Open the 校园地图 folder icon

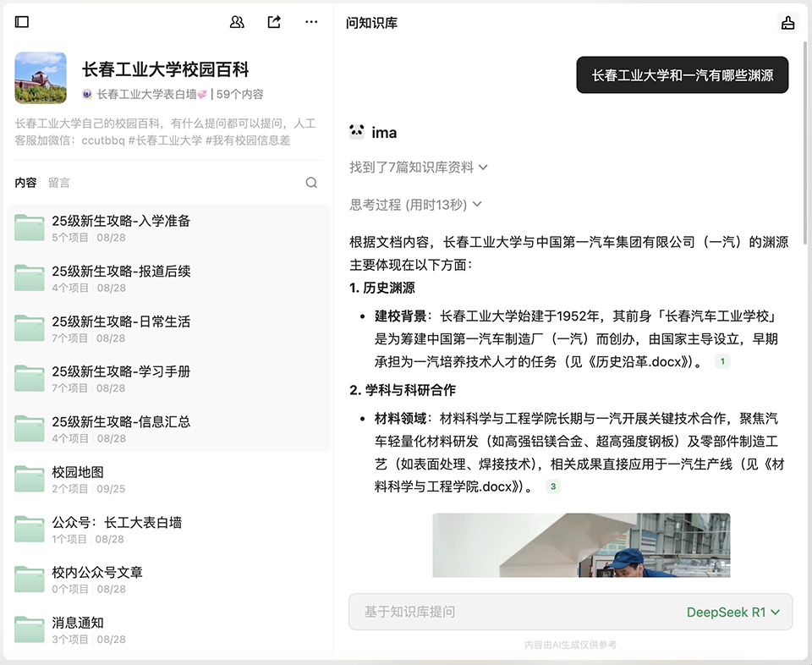pos(30,479)
